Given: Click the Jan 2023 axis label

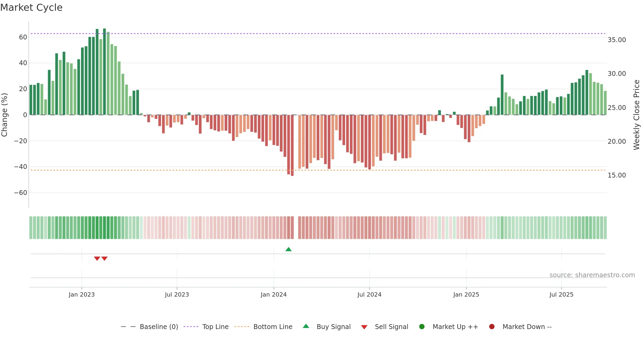Looking at the screenshot, I should tap(82, 295).
